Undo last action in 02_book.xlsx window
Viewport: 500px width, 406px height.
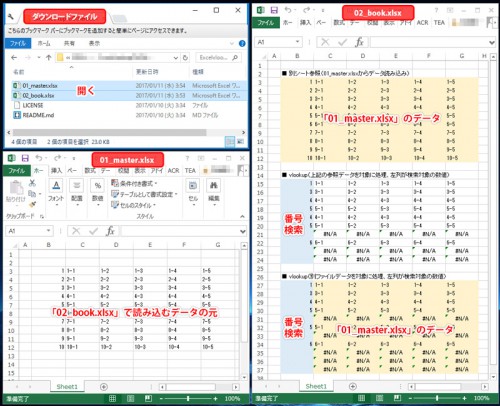click(x=288, y=10)
